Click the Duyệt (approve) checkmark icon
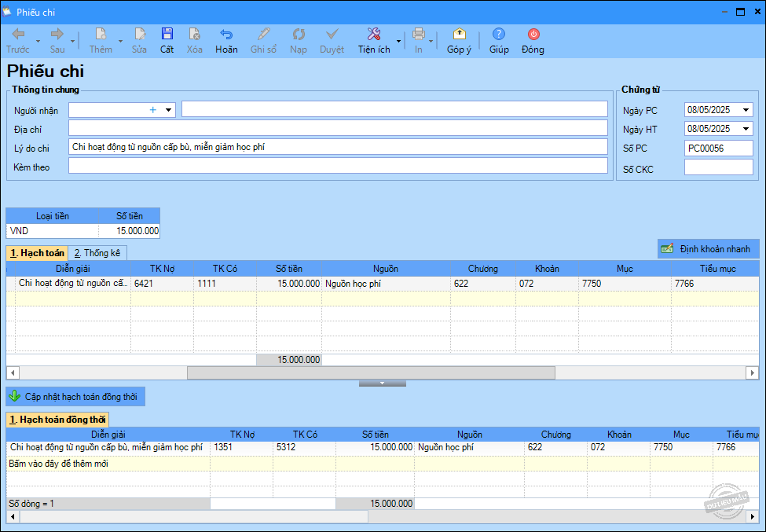The width and height of the screenshot is (766, 532). 332,35
